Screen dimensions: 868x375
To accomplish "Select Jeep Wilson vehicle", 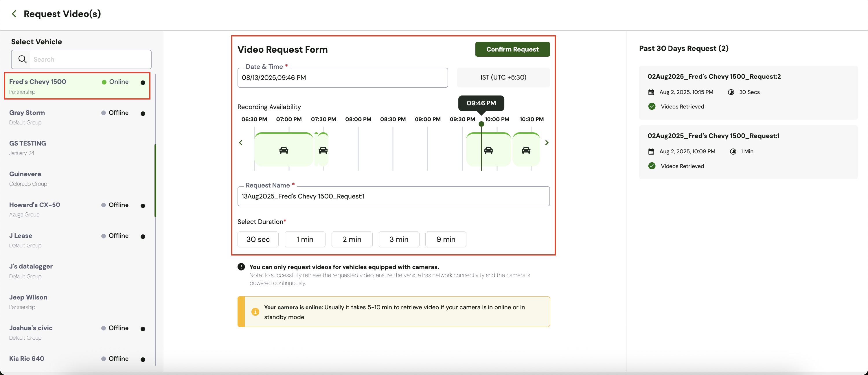I will point(77,302).
